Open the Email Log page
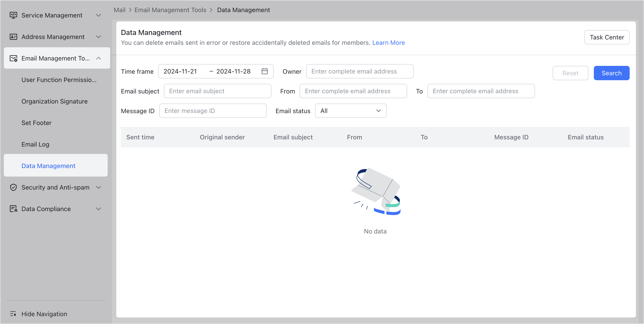The image size is (644, 324). coord(35,144)
